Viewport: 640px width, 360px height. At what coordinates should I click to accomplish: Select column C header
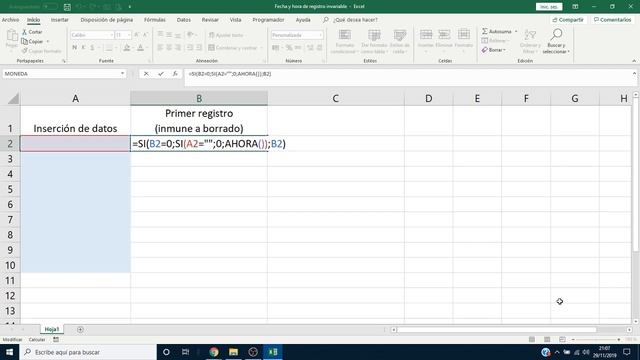coord(336,98)
